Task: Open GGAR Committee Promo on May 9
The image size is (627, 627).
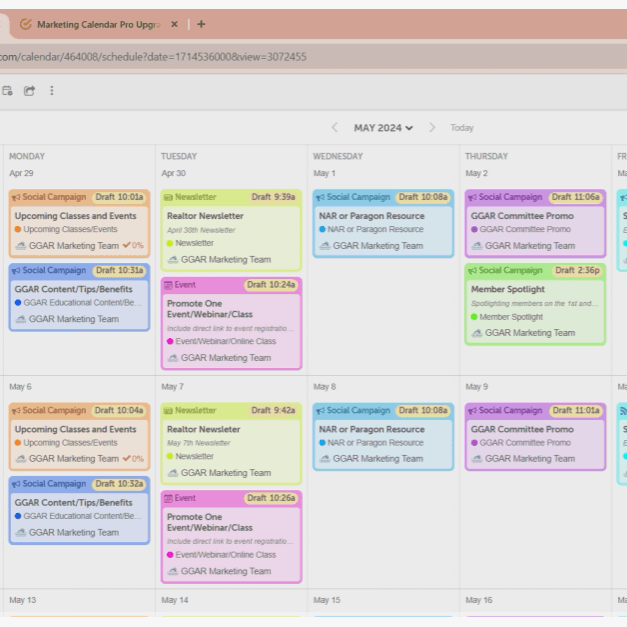Action: click(522, 429)
